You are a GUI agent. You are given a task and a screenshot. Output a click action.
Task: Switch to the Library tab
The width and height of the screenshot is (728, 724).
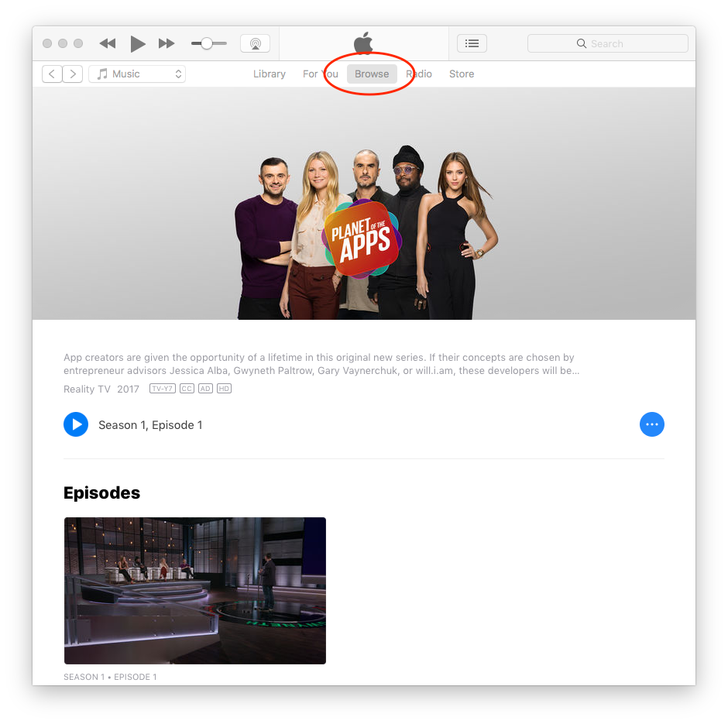(270, 74)
